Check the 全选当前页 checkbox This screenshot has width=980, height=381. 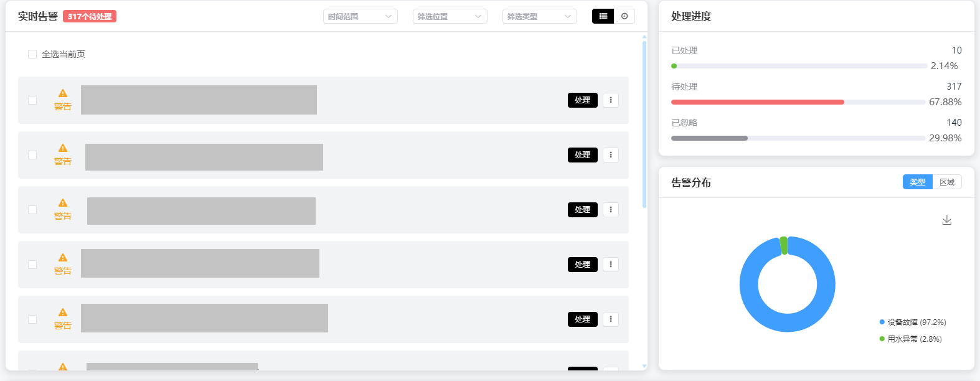click(x=32, y=54)
